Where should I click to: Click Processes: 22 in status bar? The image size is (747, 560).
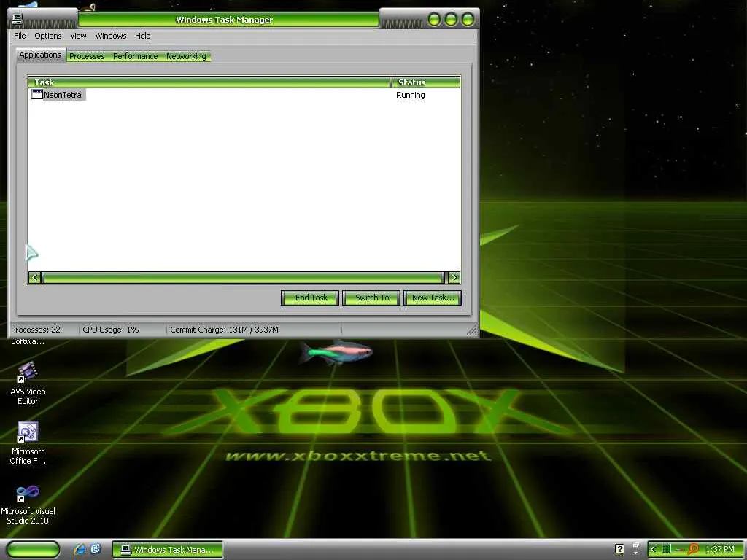pyautogui.click(x=36, y=330)
